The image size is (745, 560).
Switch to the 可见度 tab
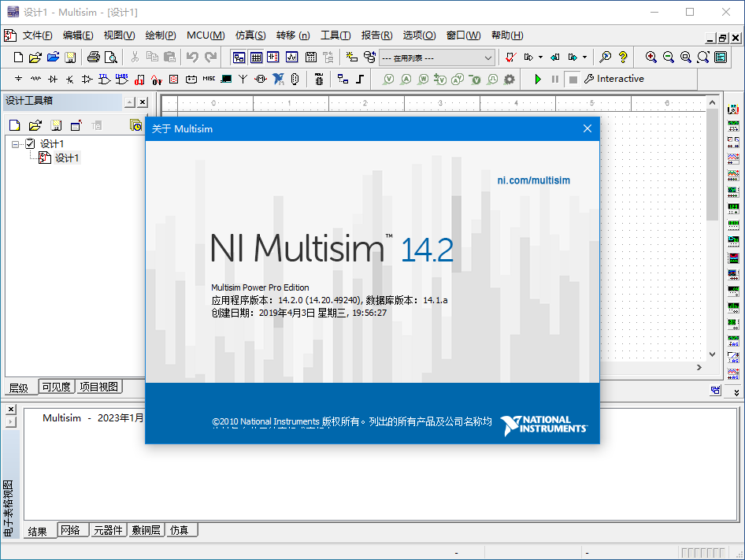56,387
